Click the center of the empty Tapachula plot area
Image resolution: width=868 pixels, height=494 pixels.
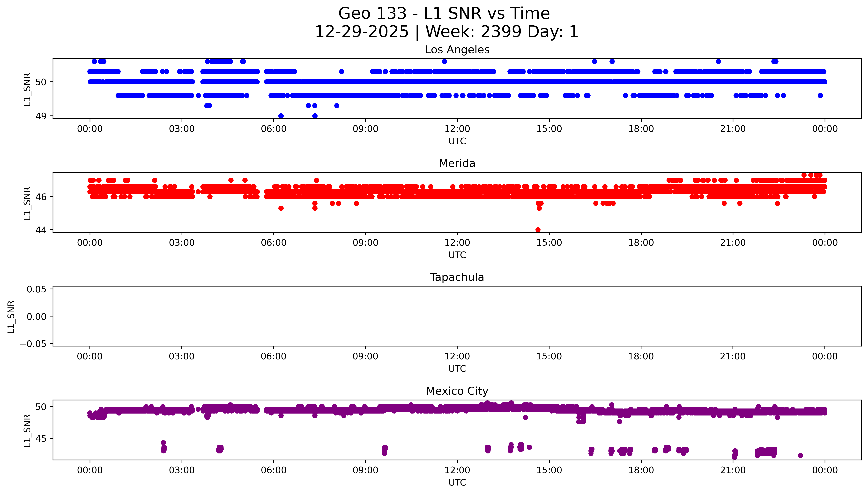point(457,316)
